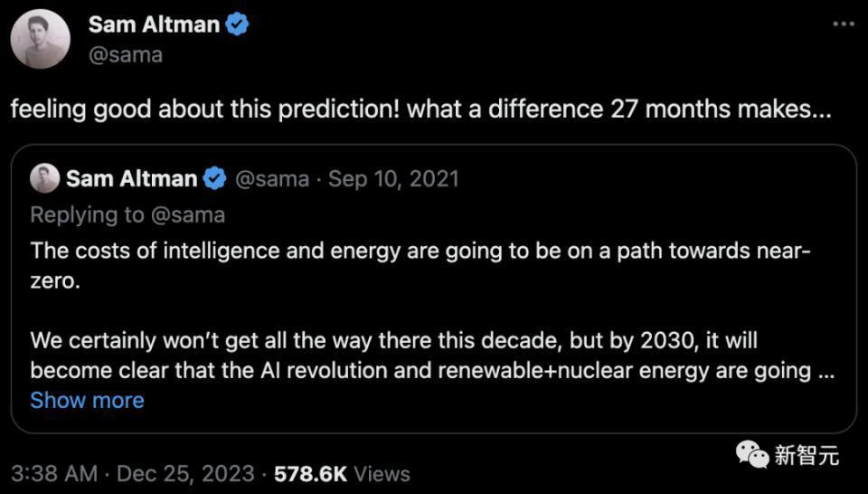The width and height of the screenshot is (868, 494).
Task: Click the small avatar inside the quoted tweet
Action: (x=44, y=179)
